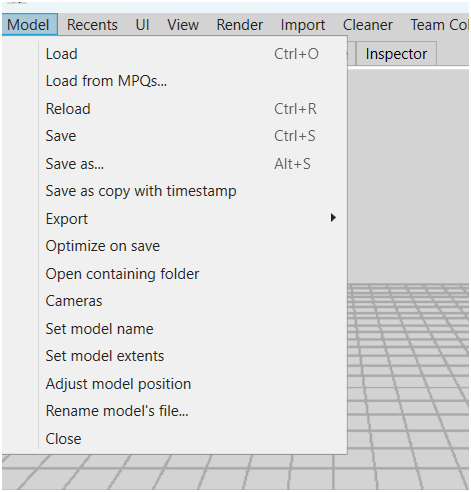Choose Load from MPQs... entry
Screen dimensions: 471x492
(x=192, y=81)
